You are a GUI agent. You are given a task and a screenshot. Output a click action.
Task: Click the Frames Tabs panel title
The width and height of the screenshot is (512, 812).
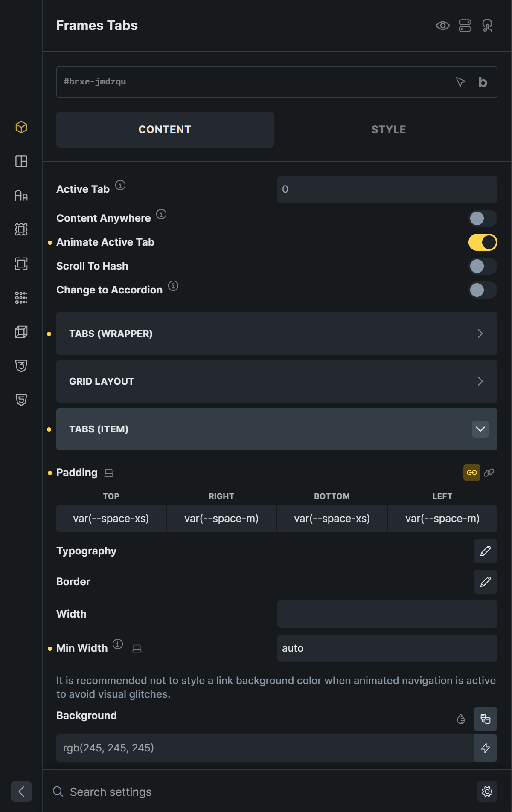tap(97, 26)
